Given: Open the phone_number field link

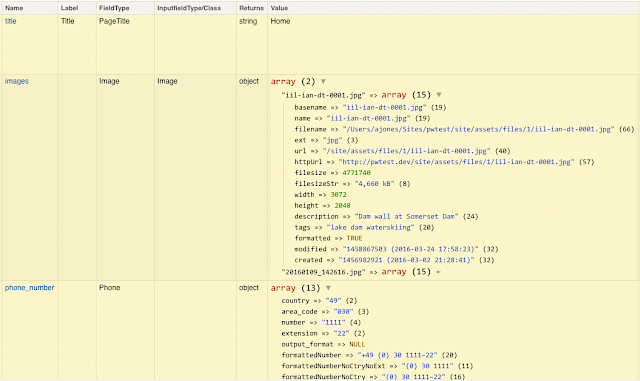Looking at the screenshot, I should (x=29, y=288).
